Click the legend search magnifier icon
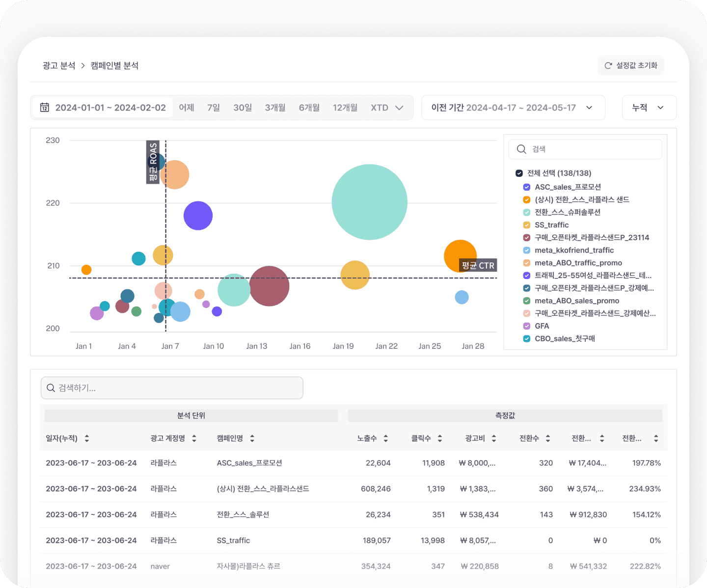The image size is (707, 588). coord(521,149)
